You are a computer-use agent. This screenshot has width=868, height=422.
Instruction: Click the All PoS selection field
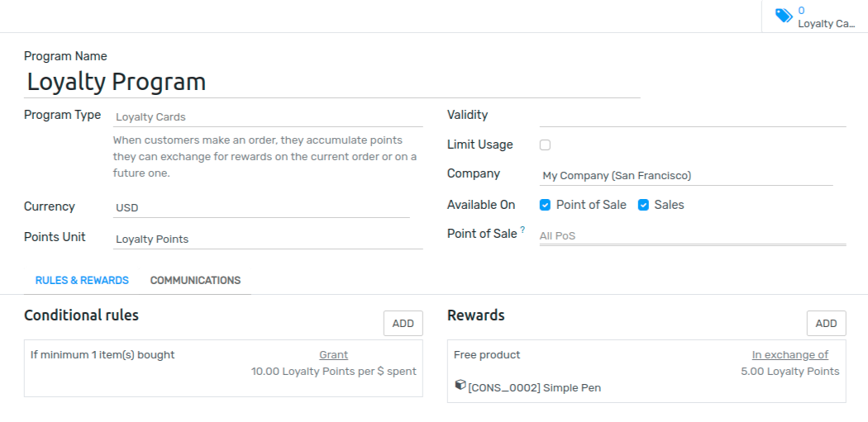click(693, 235)
